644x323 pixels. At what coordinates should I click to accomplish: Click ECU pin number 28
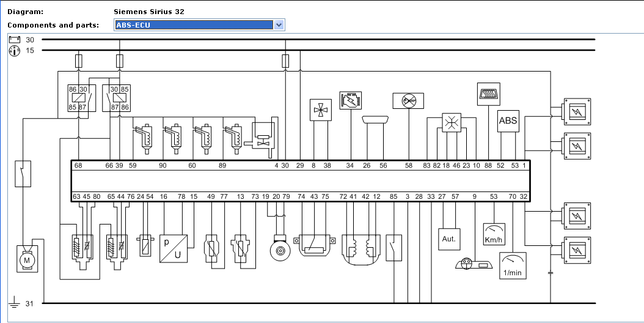[419, 197]
